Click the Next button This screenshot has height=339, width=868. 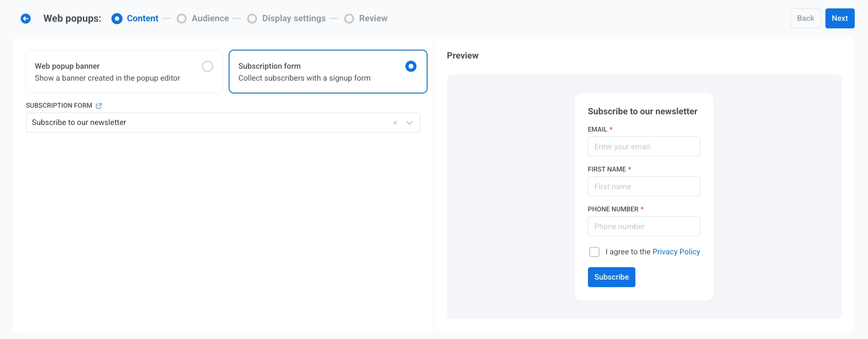pyautogui.click(x=840, y=19)
